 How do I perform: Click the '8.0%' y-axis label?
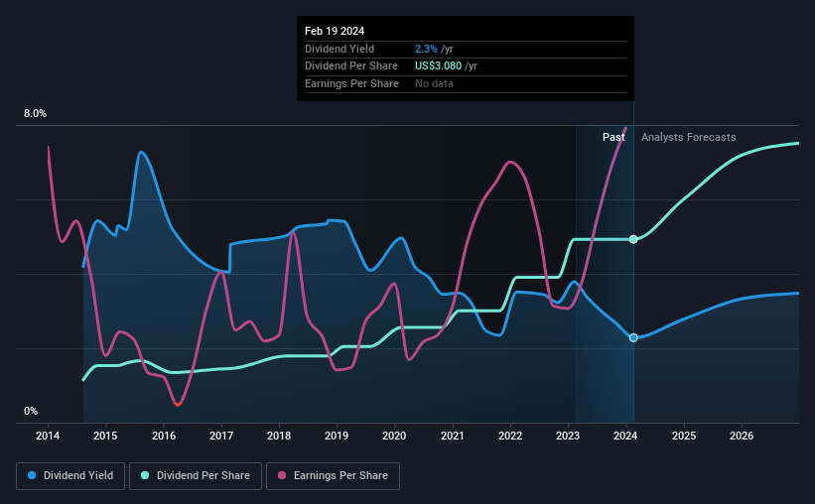(x=35, y=114)
